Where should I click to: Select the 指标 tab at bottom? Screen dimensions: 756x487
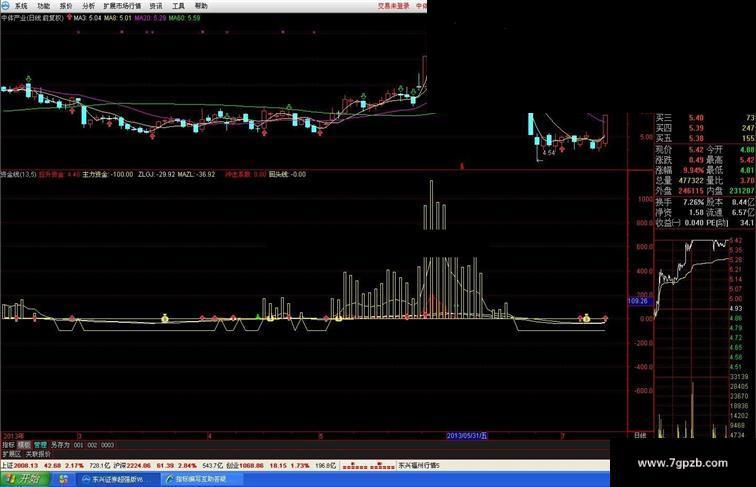tap(9, 445)
